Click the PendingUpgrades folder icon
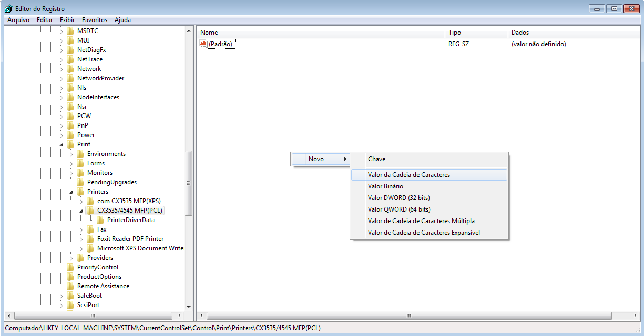Viewport: 644px width, 336px height. [80, 182]
